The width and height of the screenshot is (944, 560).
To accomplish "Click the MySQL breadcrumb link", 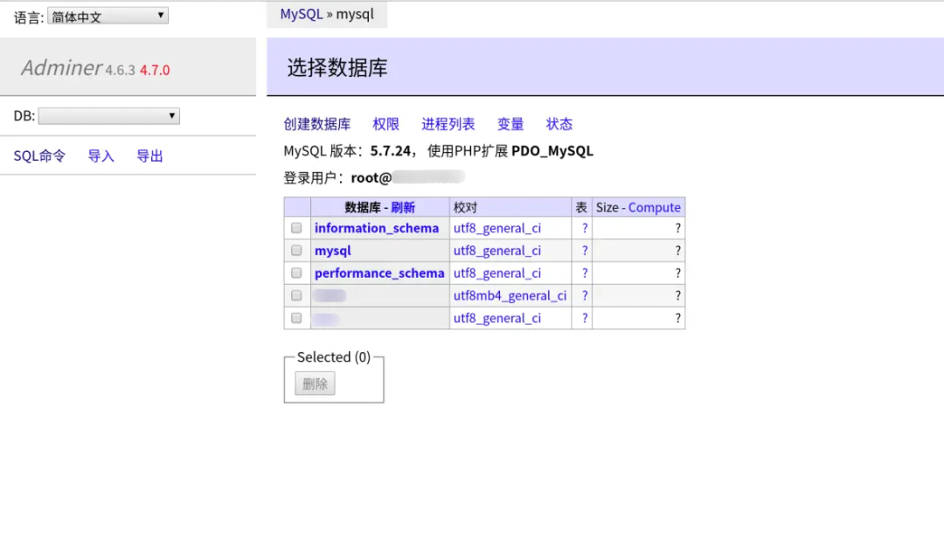I will (301, 14).
